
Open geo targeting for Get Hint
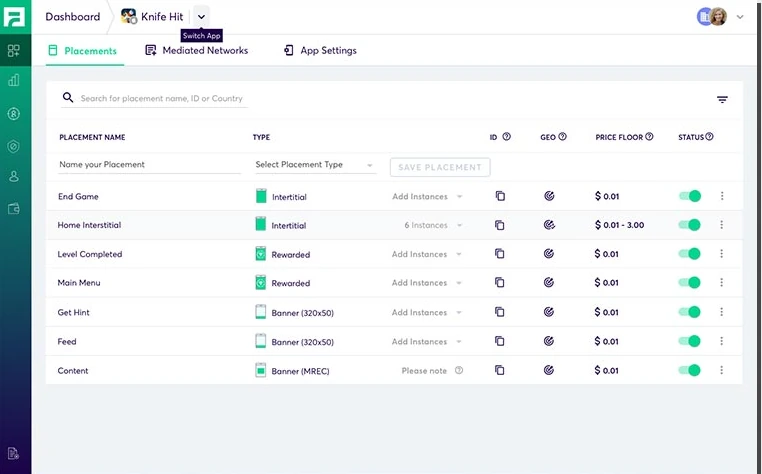(549, 312)
